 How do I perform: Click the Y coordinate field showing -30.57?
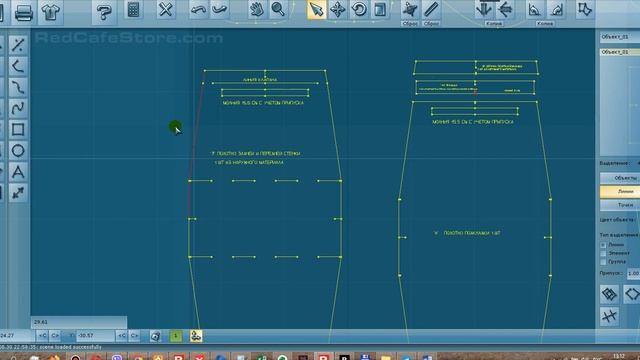(95, 336)
